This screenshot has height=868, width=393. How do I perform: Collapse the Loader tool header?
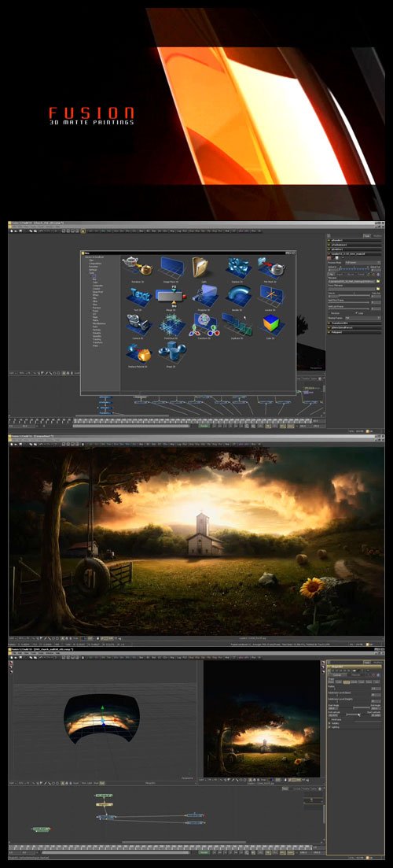point(354,254)
